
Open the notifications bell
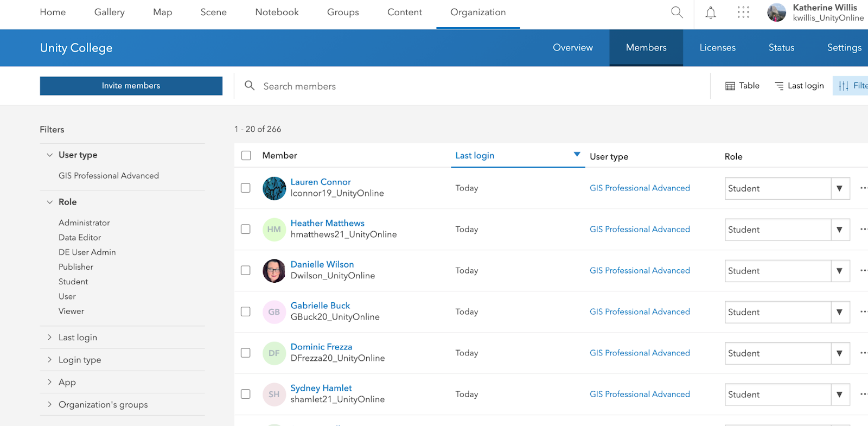tap(710, 12)
